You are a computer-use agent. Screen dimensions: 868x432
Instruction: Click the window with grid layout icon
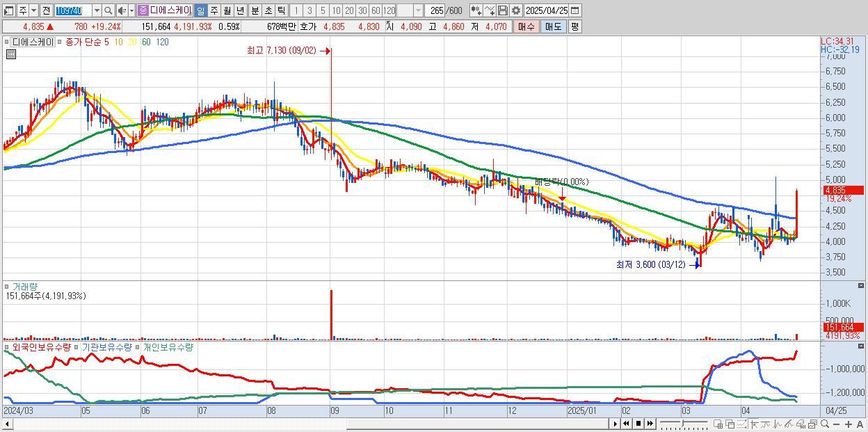click(x=718, y=424)
